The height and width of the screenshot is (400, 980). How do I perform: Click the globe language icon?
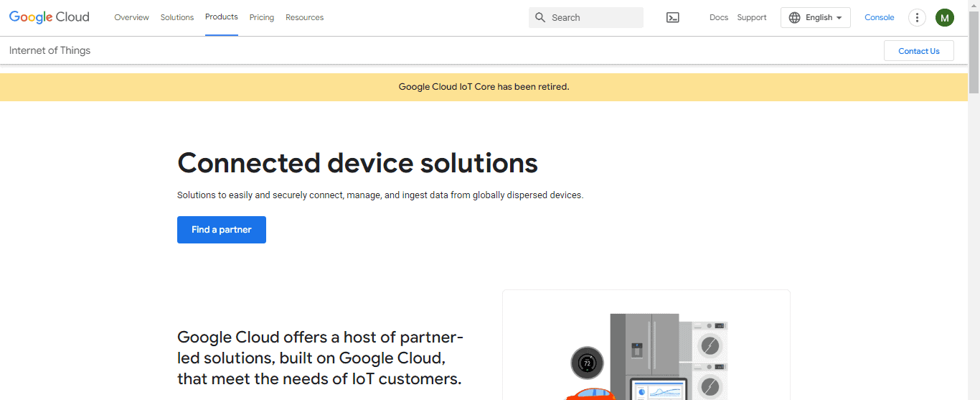(x=794, y=17)
